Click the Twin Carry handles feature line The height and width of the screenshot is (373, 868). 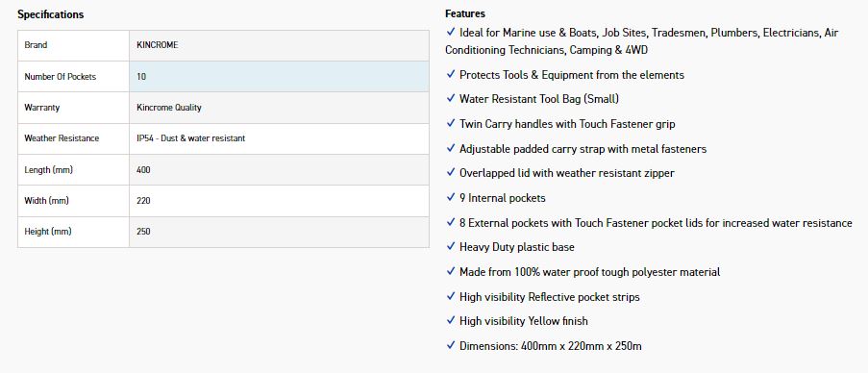click(x=567, y=124)
